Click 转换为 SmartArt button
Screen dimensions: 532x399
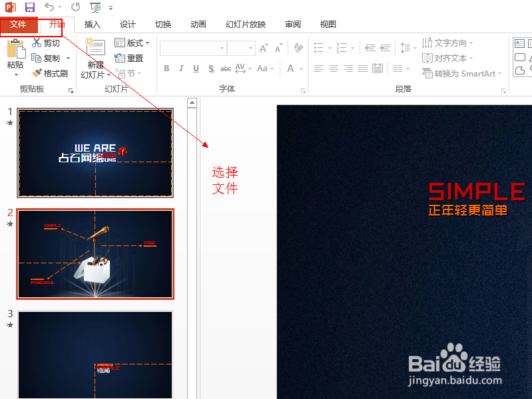click(x=461, y=74)
